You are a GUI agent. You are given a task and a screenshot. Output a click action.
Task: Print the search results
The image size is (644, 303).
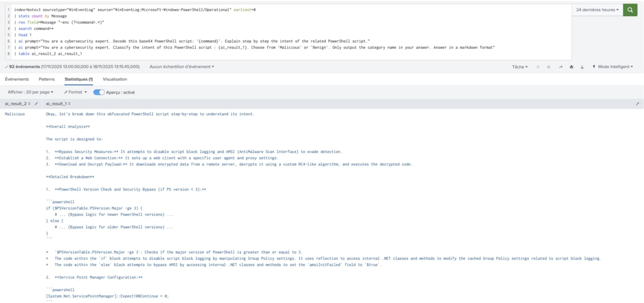click(x=571, y=67)
